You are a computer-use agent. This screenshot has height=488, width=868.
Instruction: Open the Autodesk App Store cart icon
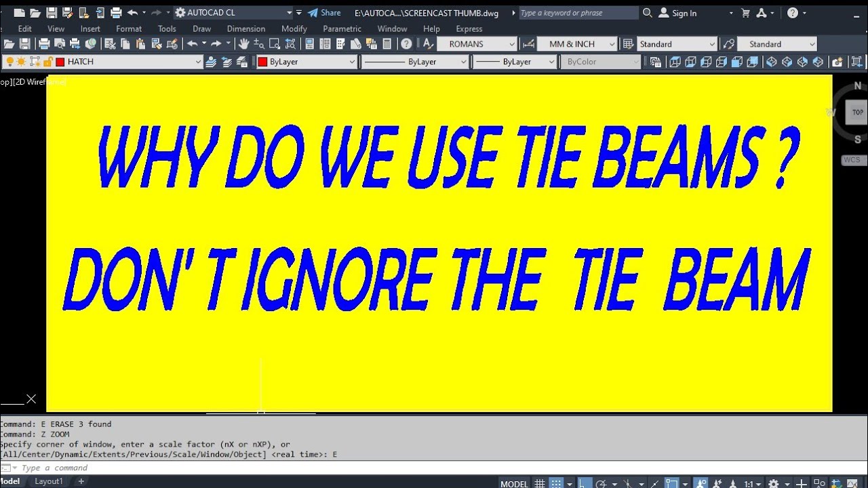745,13
